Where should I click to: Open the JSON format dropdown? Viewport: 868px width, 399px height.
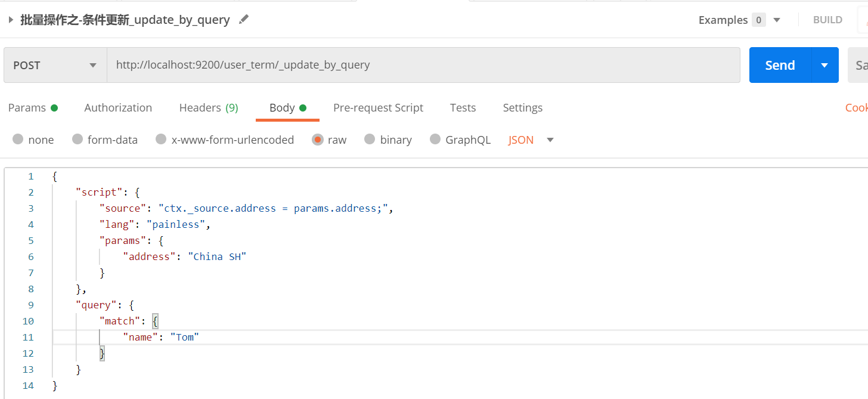point(531,140)
